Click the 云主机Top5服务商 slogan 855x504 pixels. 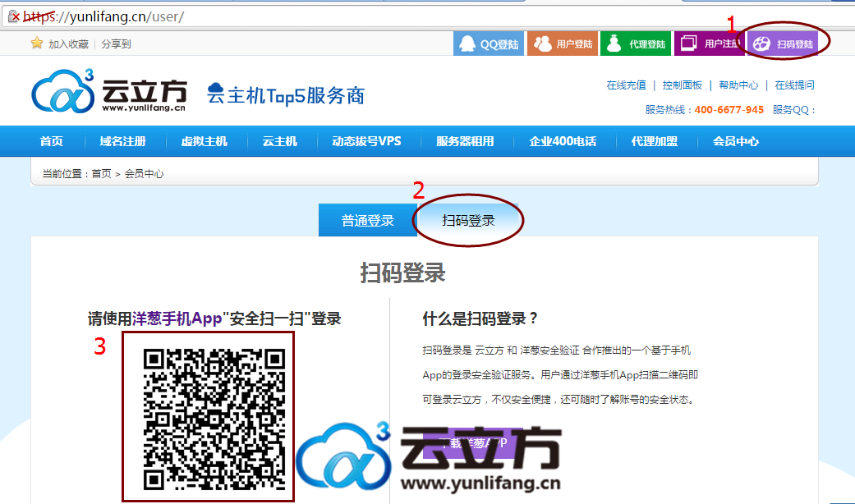click(x=286, y=94)
